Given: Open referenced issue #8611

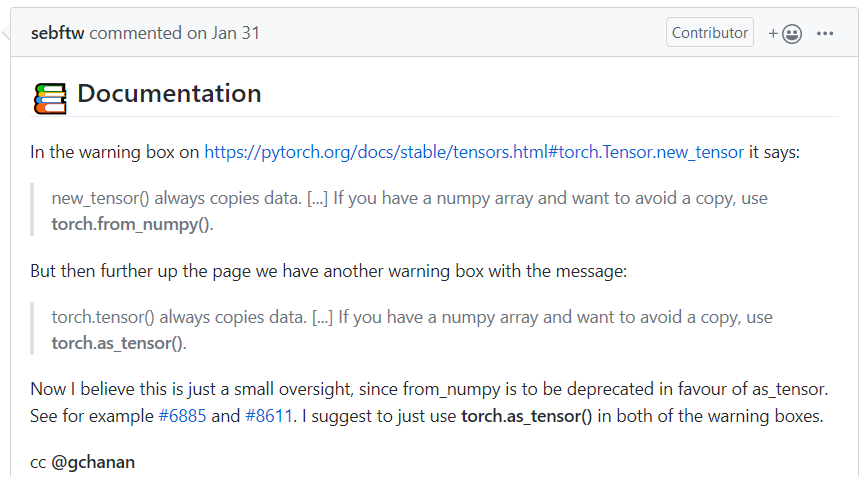Looking at the screenshot, I should [269, 415].
